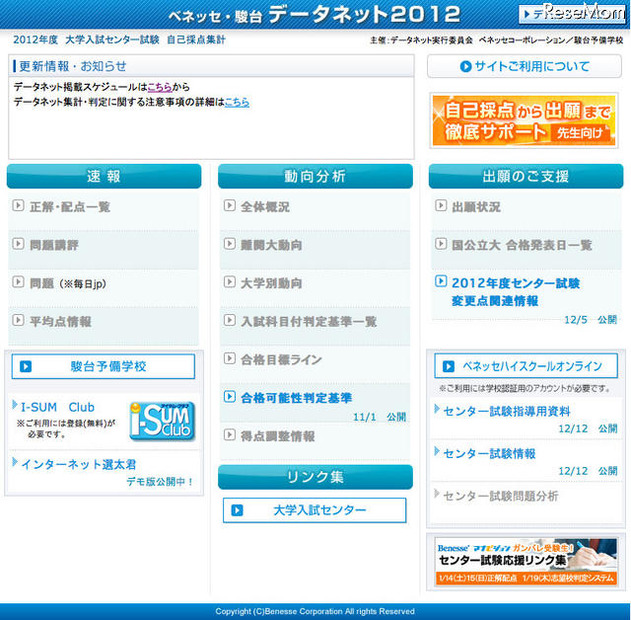631x620 pixels.
Task: Click the blue arrow icon beside 合格可能性判定基準
Action: (229, 396)
